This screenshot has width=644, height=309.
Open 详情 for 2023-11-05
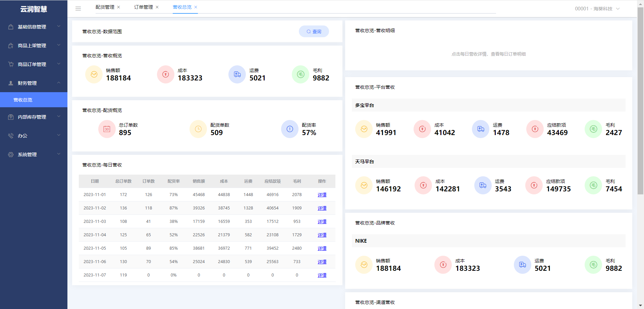click(322, 248)
